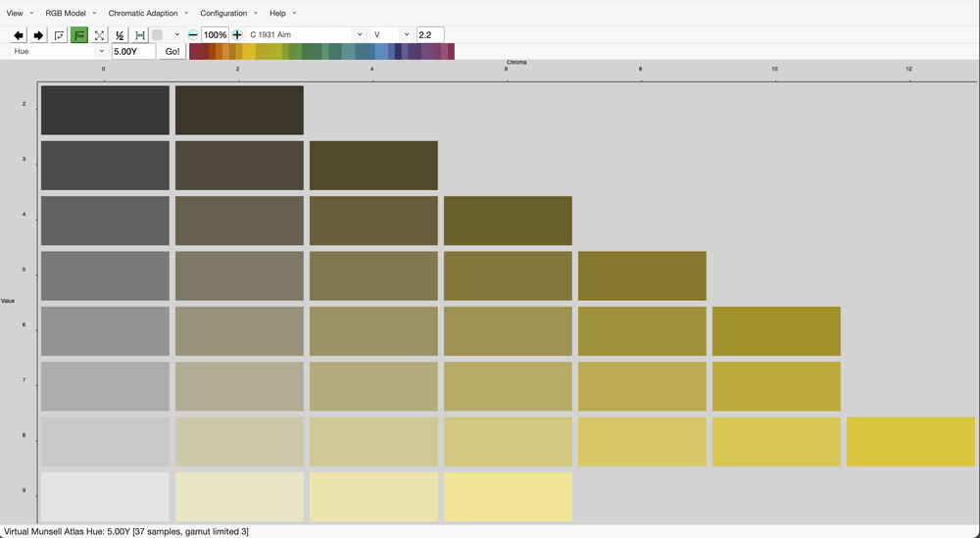Select the value 2 chroma 2 patch
Screen dimensions: 980x538
(x=239, y=110)
